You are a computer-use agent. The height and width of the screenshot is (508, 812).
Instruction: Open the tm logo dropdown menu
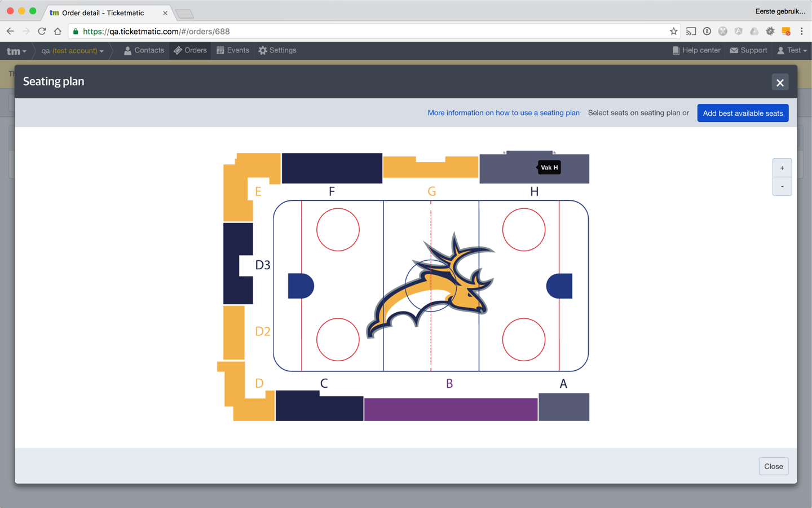[16, 51]
